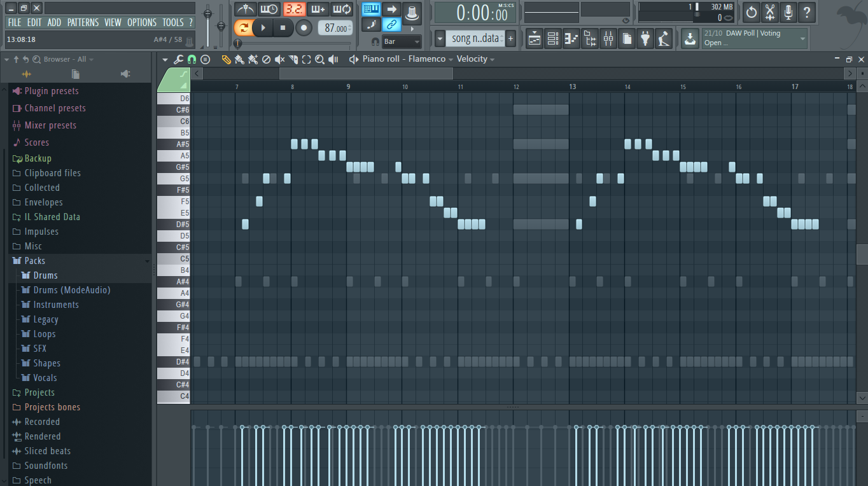The width and height of the screenshot is (868, 486).
Task: Select the Mute tool in piano roll
Action: click(279, 59)
